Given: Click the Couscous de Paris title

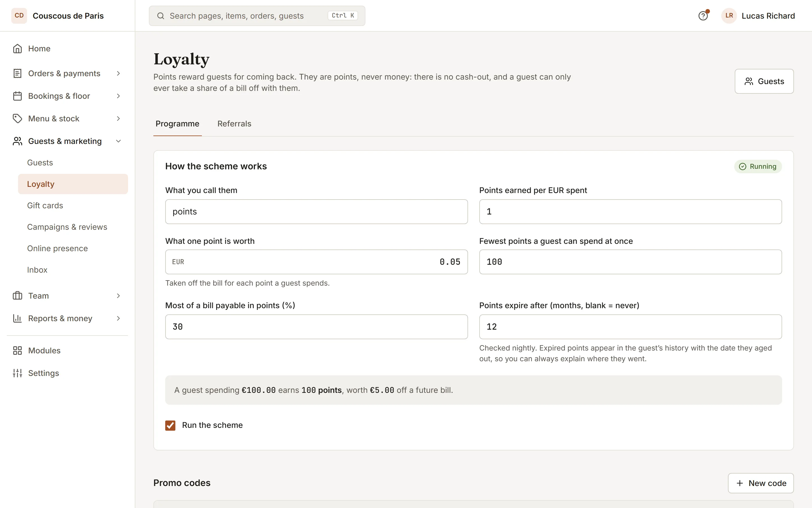Looking at the screenshot, I should pyautogui.click(x=68, y=16).
